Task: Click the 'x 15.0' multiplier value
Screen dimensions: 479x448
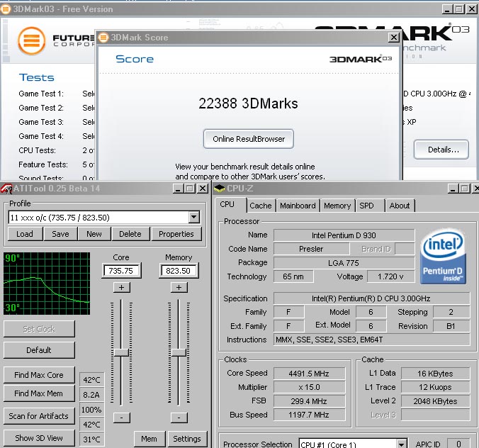Action: pos(309,387)
